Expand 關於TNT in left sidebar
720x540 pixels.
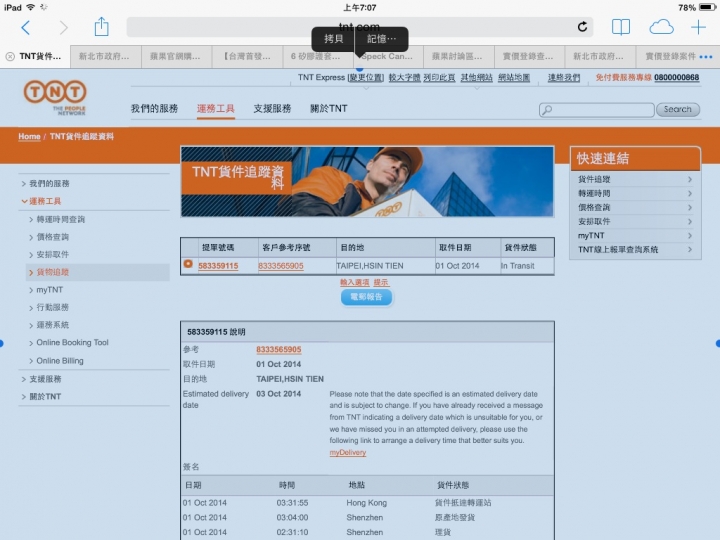(x=45, y=396)
